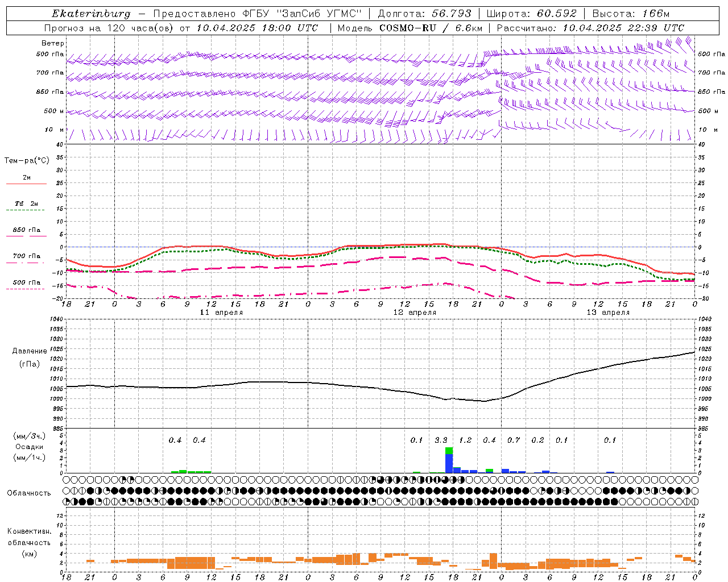Select the Давление pressure panel label
The width and height of the screenshot is (728, 582).
(29, 351)
